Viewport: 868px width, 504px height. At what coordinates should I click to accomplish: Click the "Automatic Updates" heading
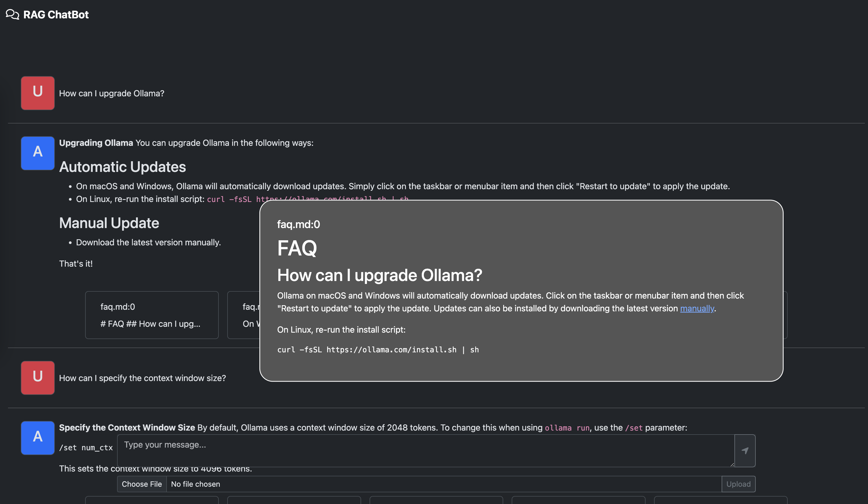pos(122,167)
